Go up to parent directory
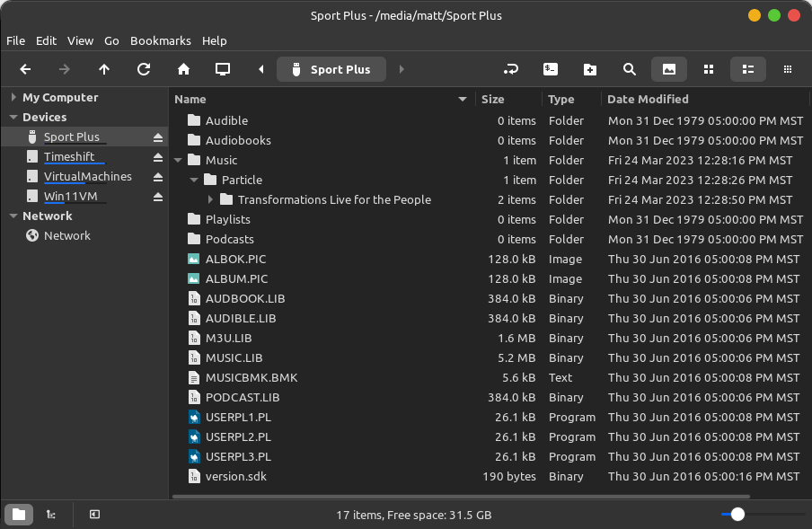 (x=104, y=69)
